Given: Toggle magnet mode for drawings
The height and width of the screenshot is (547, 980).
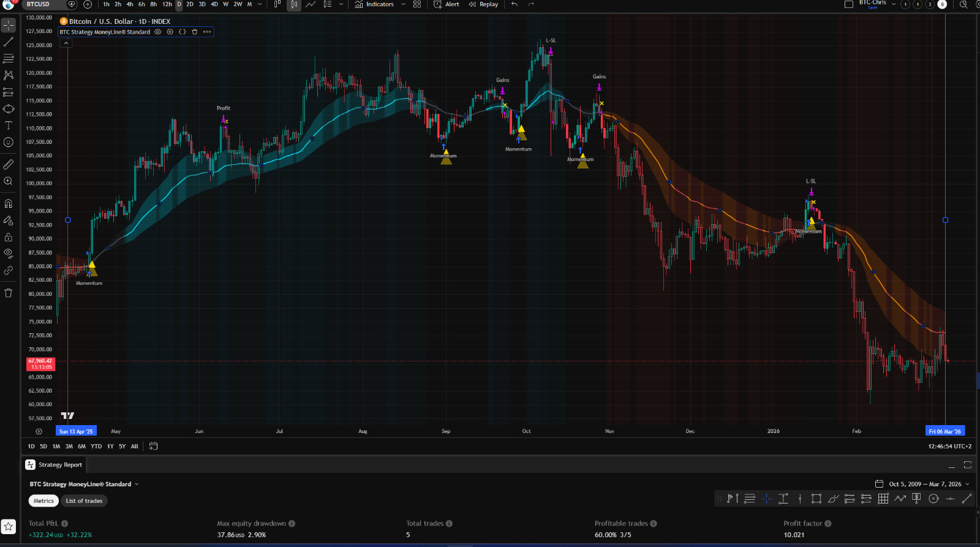Looking at the screenshot, I should pos(9,203).
